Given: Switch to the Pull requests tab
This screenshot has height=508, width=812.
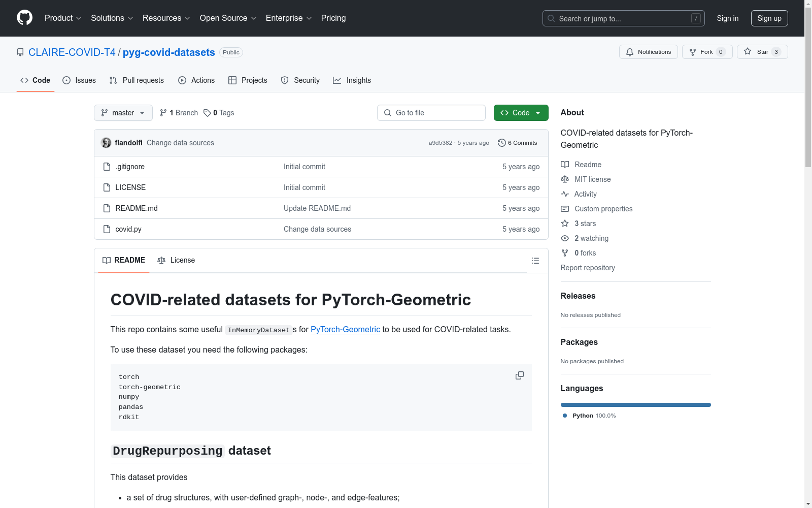Looking at the screenshot, I should click(137, 80).
